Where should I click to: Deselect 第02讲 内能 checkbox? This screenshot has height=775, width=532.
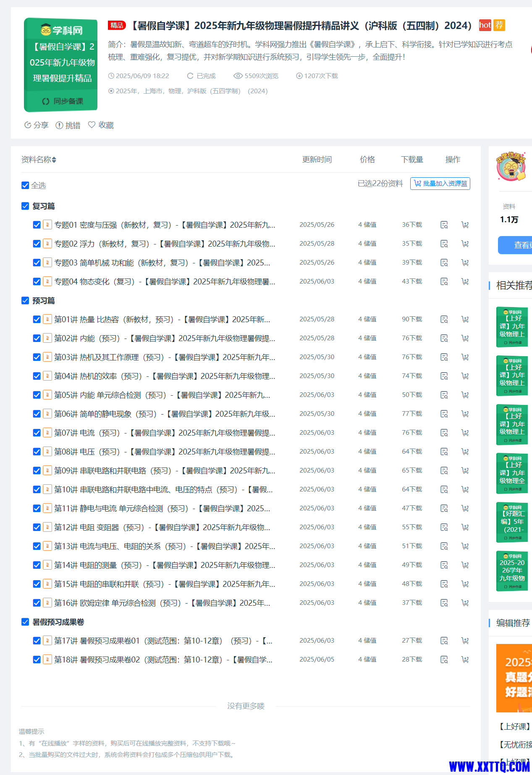point(37,338)
